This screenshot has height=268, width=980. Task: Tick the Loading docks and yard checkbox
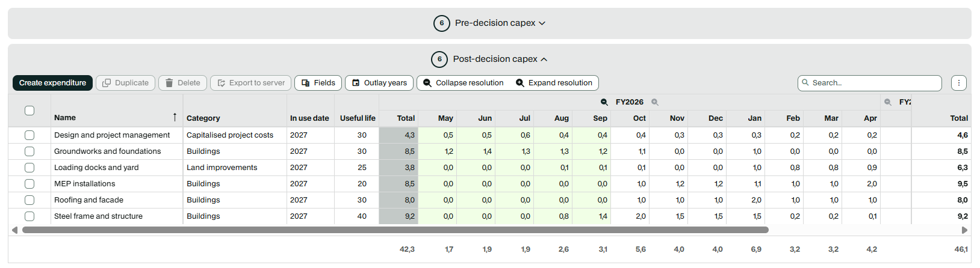(29, 168)
